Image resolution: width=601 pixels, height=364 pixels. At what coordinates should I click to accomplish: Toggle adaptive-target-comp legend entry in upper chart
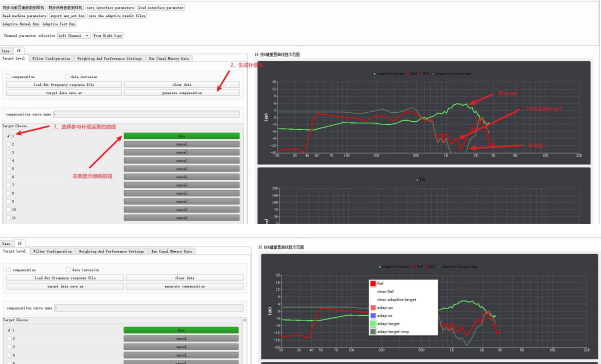click(x=452, y=73)
